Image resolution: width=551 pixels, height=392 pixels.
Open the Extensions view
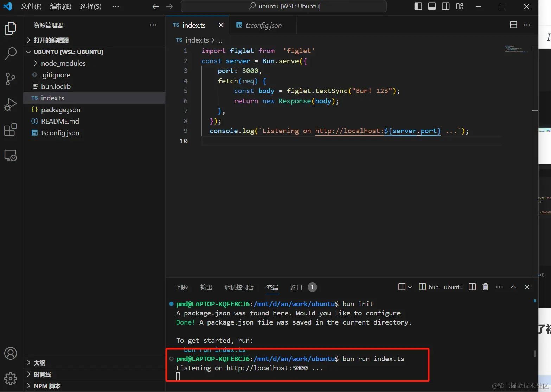(x=11, y=130)
